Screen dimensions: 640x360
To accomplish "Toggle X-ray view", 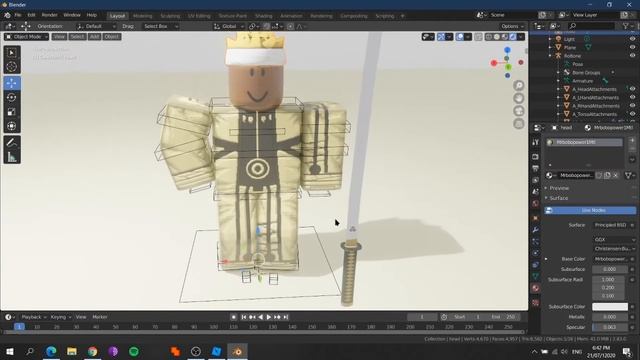I will [478, 37].
